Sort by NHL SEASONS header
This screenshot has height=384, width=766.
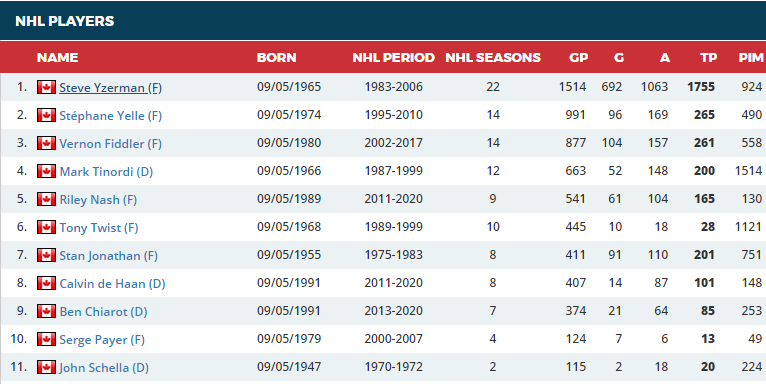tap(493, 58)
